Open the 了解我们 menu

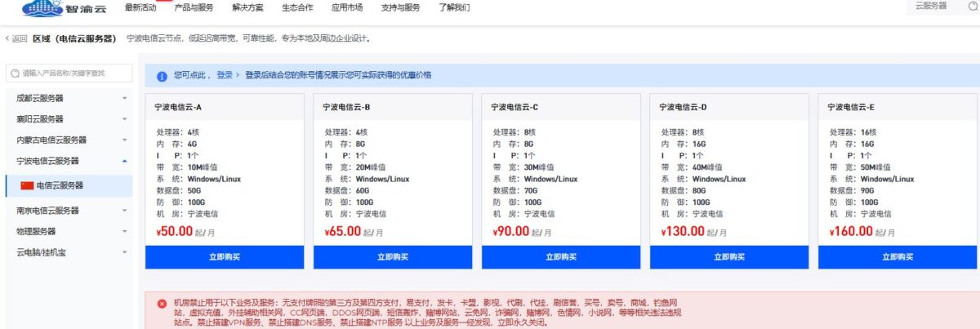pyautogui.click(x=453, y=7)
